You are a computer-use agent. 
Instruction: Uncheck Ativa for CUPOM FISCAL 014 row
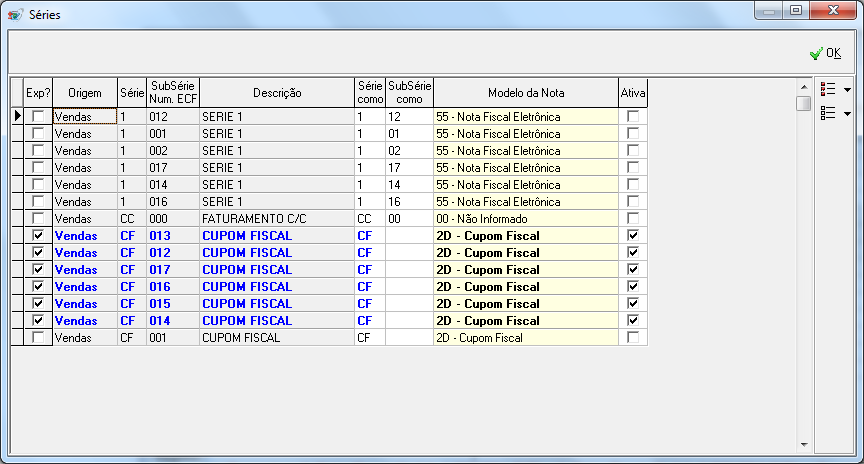(x=633, y=320)
